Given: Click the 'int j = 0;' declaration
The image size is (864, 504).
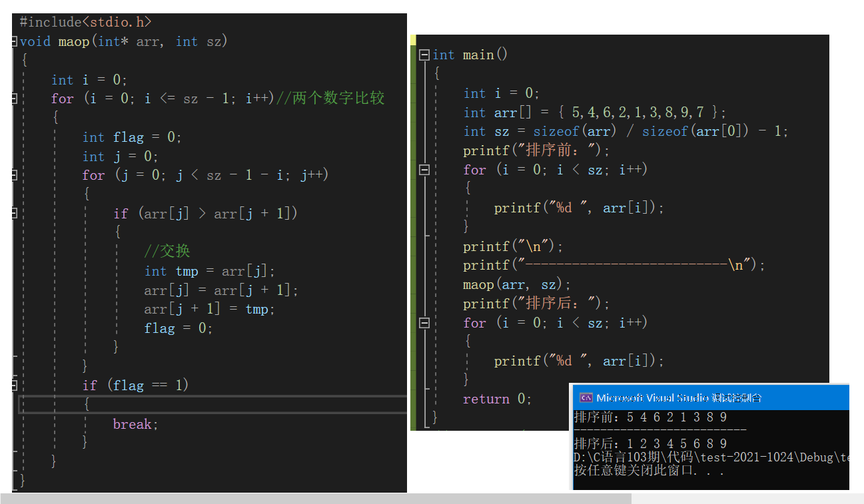Looking at the screenshot, I should point(121,156).
